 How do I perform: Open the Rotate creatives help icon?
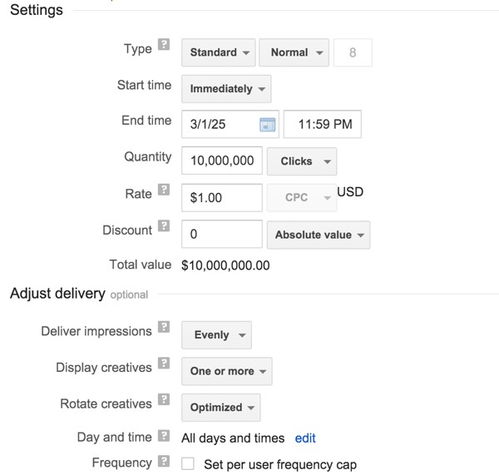(x=164, y=399)
